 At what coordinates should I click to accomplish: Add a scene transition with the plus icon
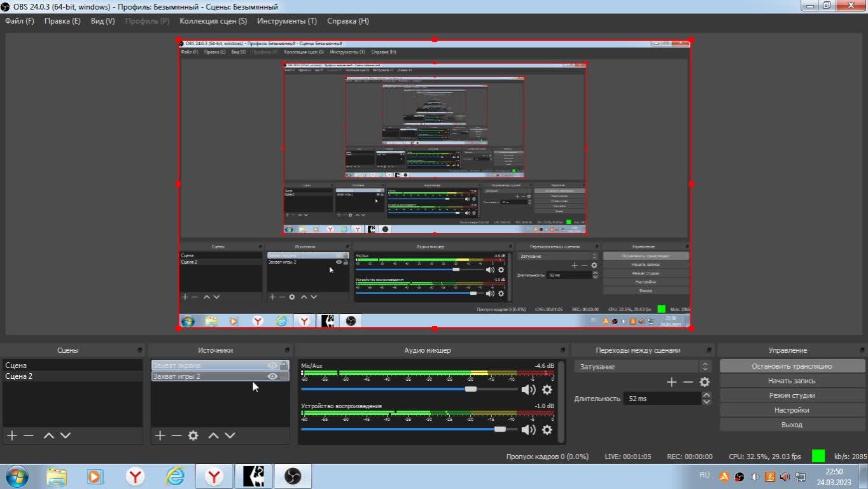pos(671,382)
